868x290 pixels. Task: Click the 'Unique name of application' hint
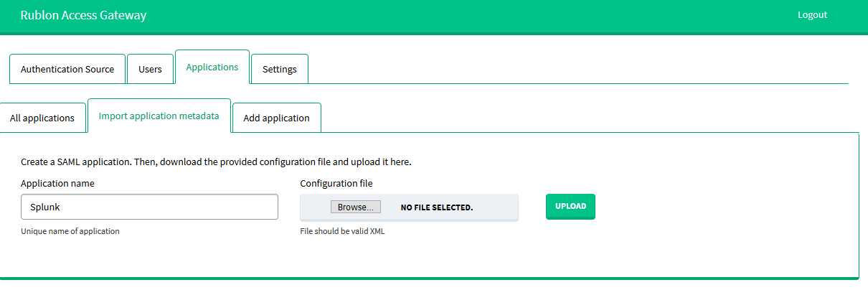70,231
